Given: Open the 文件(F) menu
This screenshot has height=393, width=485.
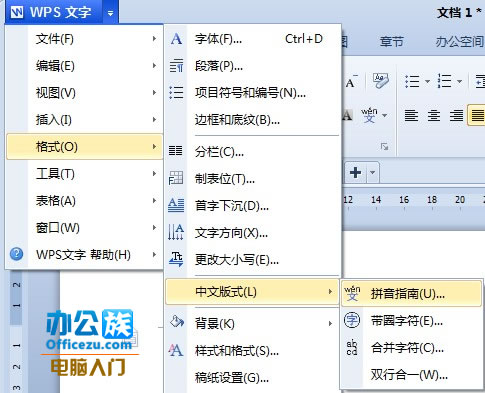Looking at the screenshot, I should 84,39.
